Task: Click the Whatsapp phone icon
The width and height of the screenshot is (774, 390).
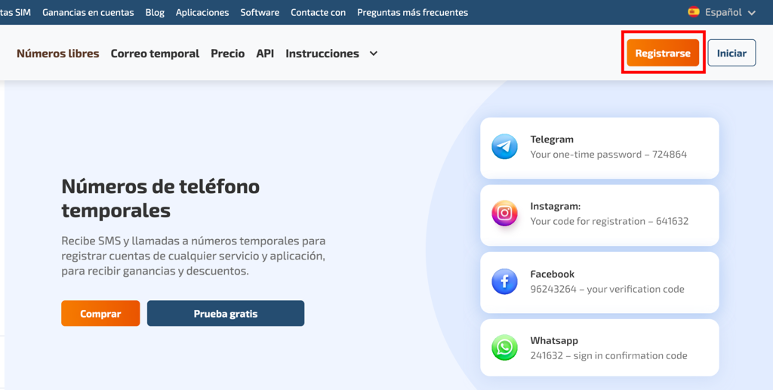Action: pyautogui.click(x=504, y=348)
